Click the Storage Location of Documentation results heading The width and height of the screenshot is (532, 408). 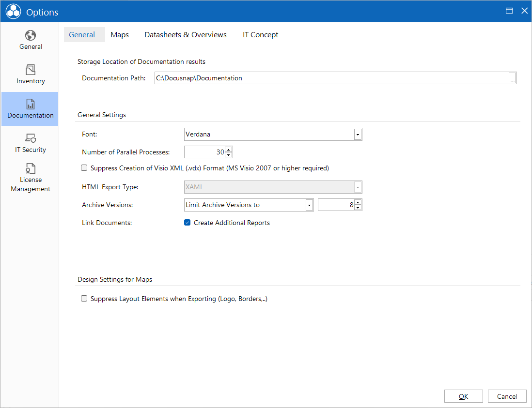[x=141, y=61]
